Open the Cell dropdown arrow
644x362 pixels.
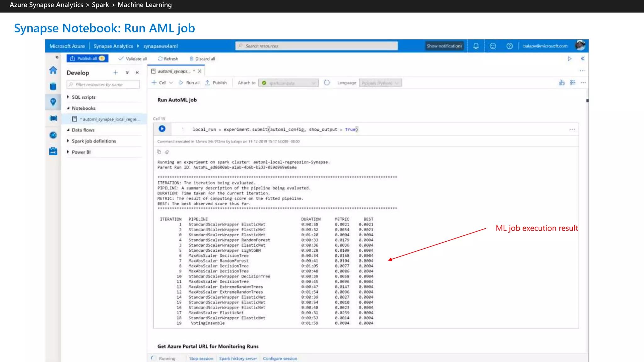171,83
